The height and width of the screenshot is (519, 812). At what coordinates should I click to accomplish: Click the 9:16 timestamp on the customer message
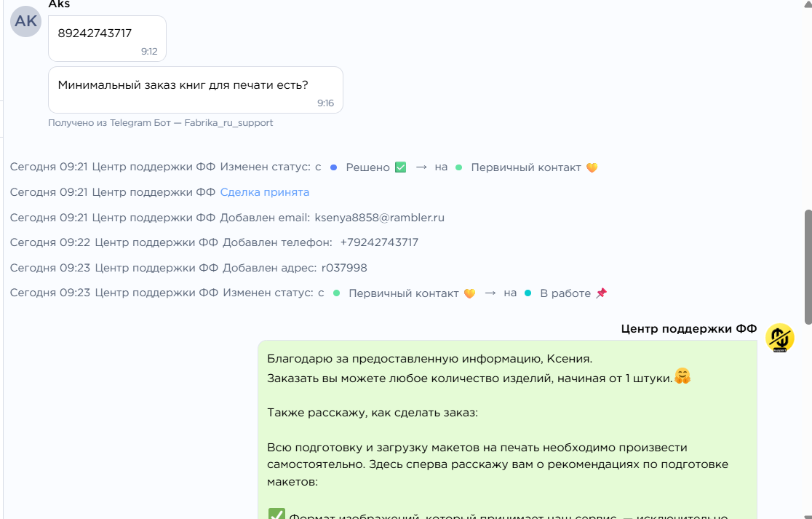tap(325, 103)
